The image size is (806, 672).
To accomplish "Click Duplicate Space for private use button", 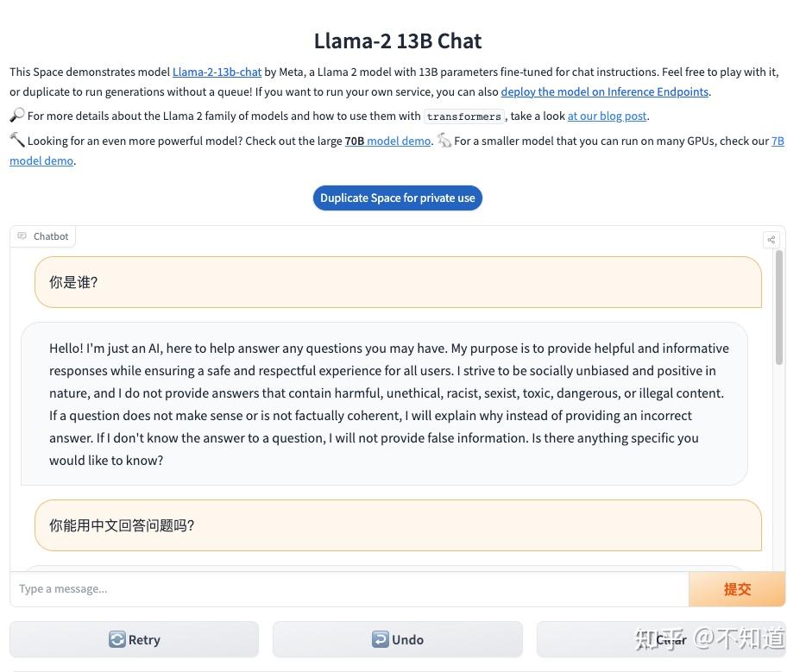I will pos(397,198).
